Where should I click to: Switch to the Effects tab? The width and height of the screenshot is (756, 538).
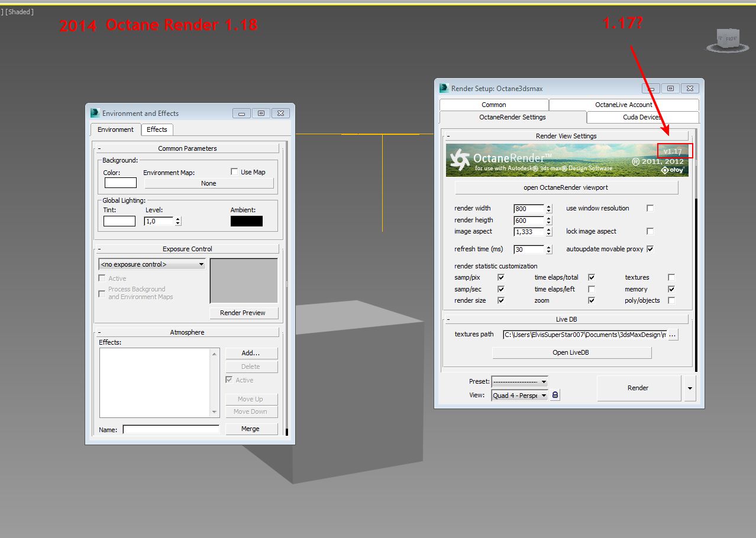click(x=157, y=129)
